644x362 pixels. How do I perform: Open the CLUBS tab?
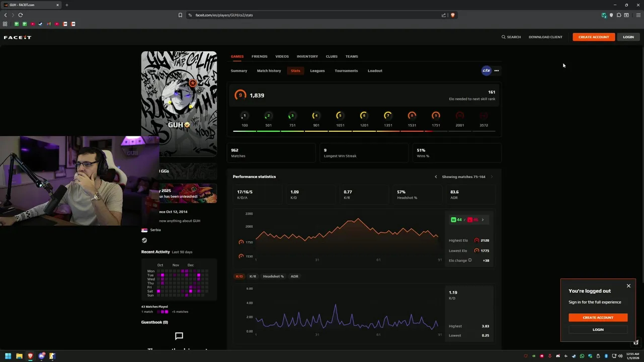332,56
